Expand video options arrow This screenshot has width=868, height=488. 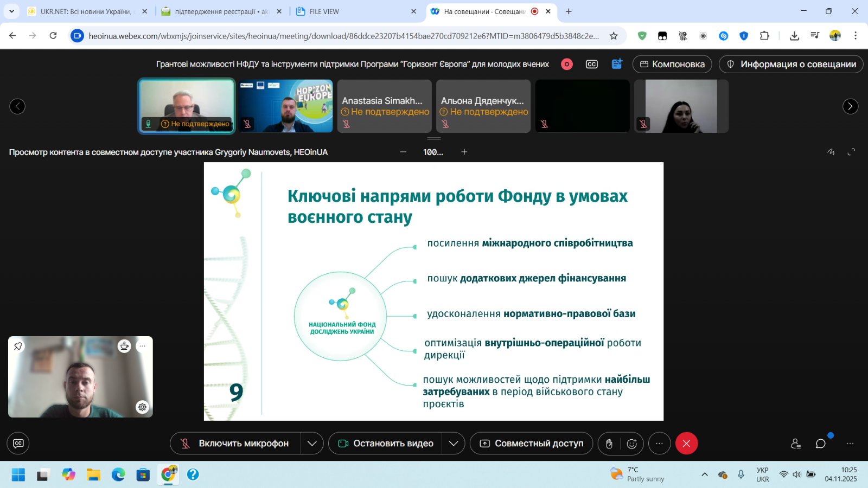click(454, 444)
